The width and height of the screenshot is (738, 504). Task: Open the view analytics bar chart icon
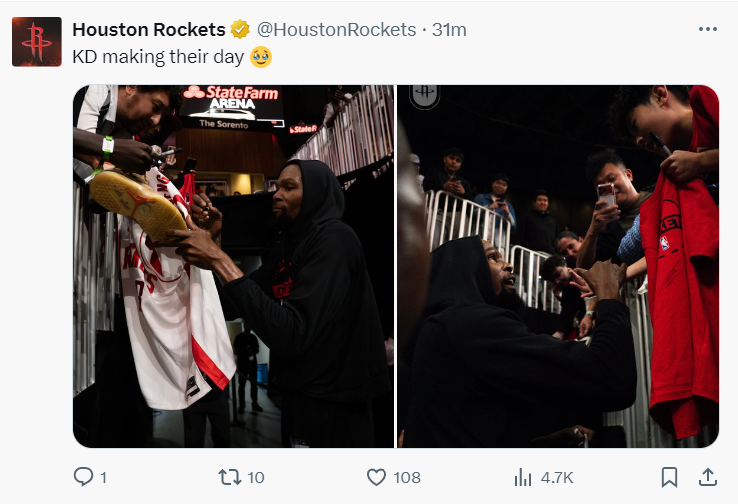[x=522, y=477]
